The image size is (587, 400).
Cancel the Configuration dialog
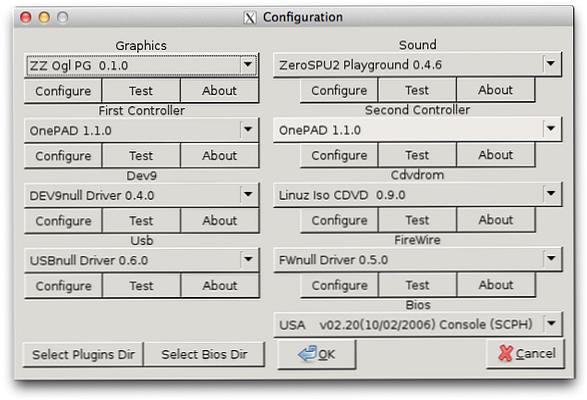point(526,353)
